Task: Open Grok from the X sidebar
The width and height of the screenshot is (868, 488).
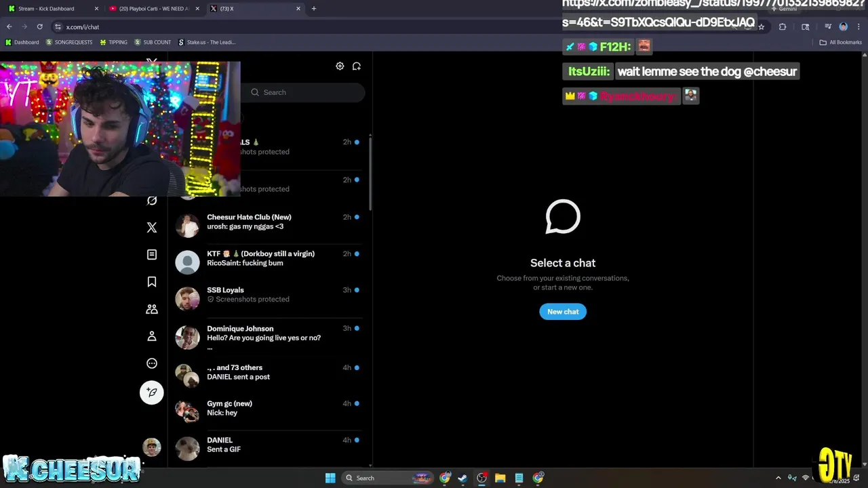Action: (x=152, y=201)
